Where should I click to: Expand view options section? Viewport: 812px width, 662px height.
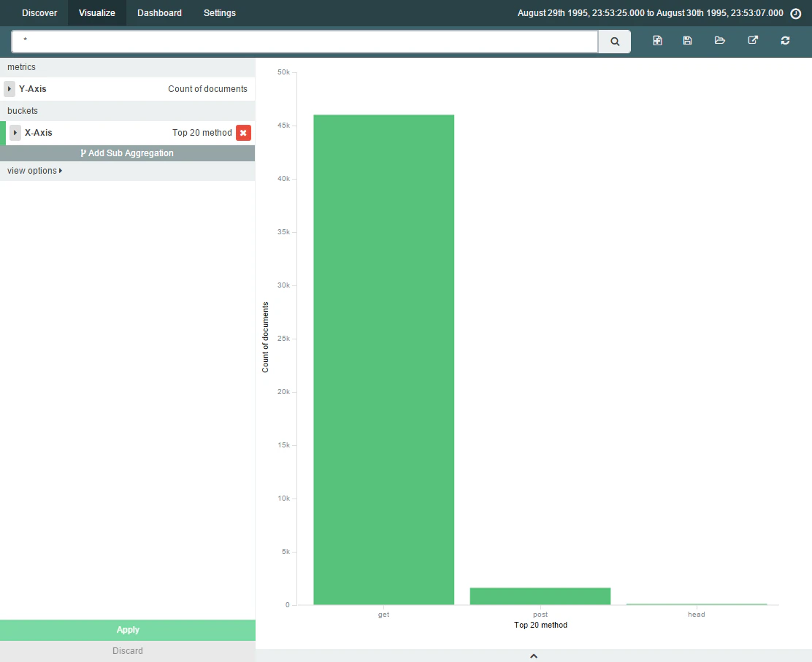coord(35,171)
